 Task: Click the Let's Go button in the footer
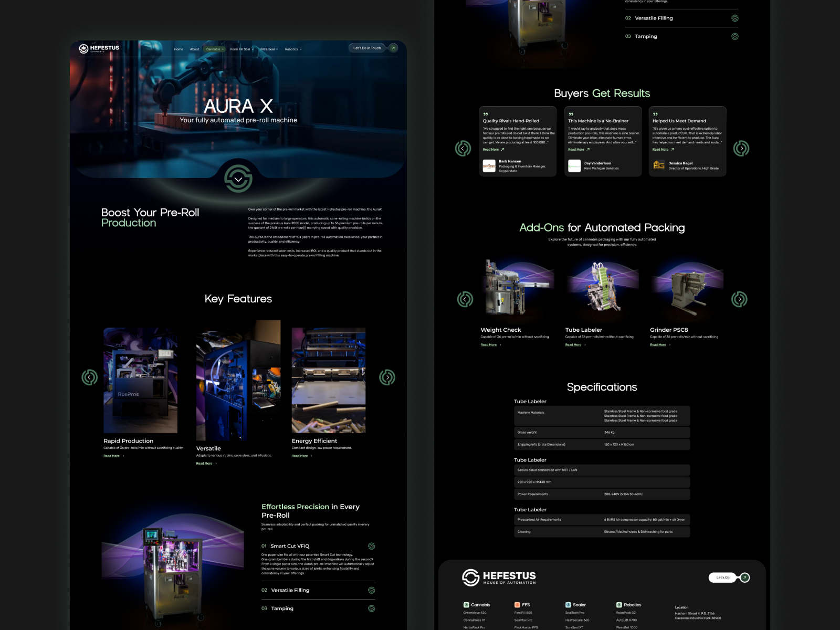(723, 577)
